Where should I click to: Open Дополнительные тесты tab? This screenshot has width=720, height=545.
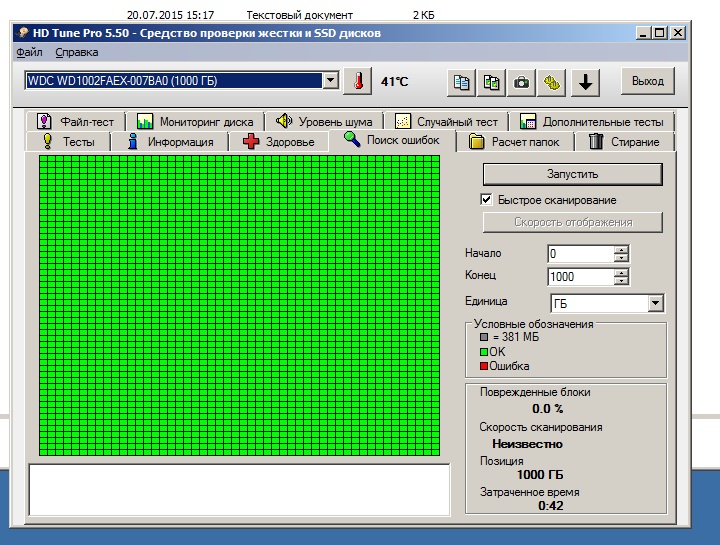click(x=591, y=122)
